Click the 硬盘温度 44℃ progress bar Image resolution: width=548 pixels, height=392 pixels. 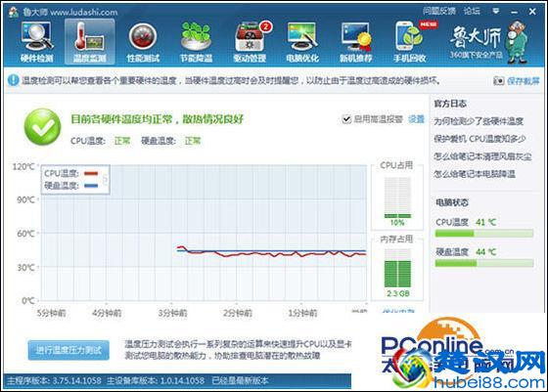tap(484, 263)
